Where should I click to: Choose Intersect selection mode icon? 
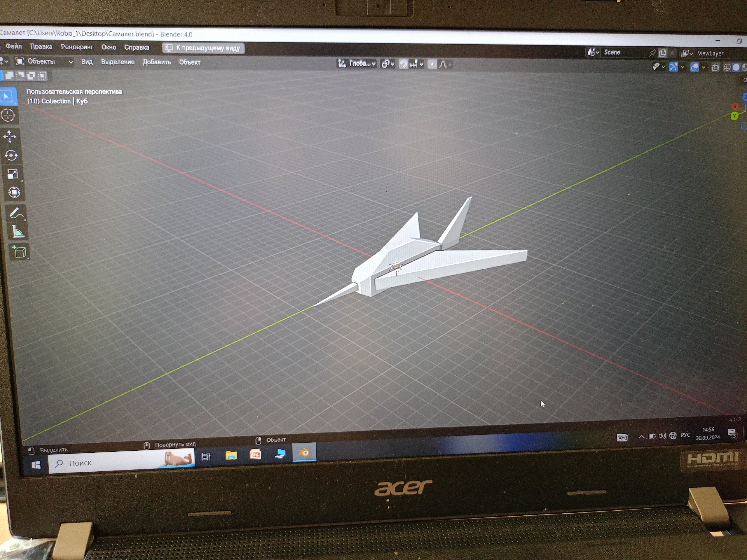coord(42,76)
